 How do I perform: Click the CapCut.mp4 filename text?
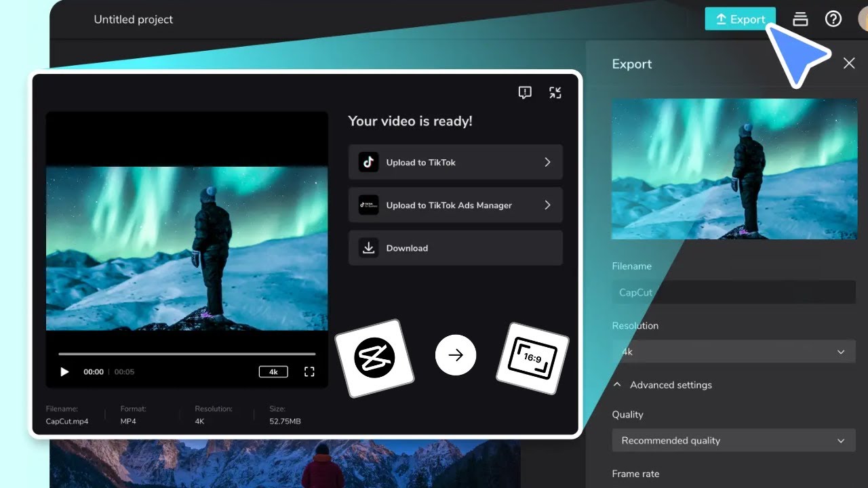coord(67,421)
